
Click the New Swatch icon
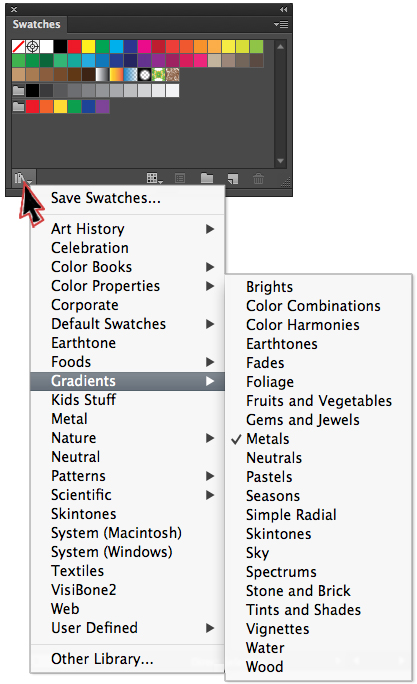pos(233,178)
